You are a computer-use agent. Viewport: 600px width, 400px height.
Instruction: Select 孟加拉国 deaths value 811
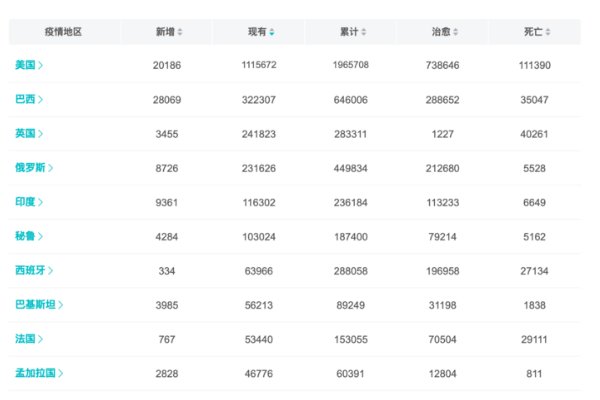click(534, 374)
